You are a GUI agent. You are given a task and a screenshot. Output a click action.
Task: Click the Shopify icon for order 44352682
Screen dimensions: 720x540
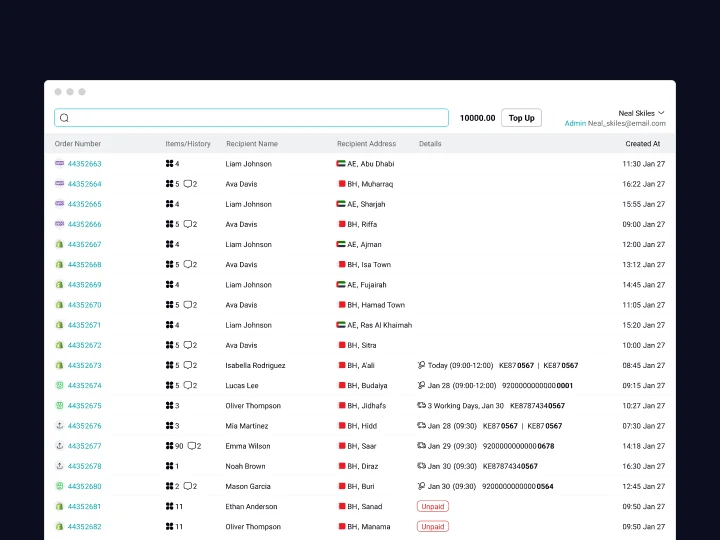[x=59, y=527]
